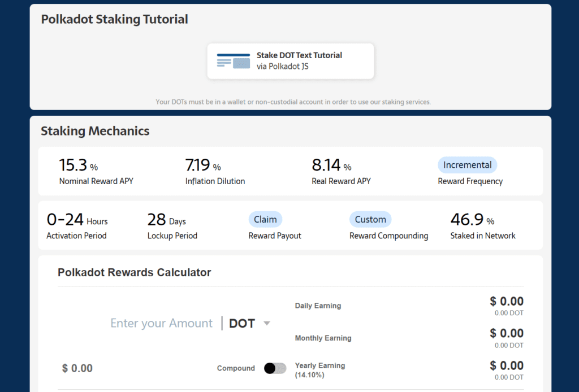579x392 pixels.
Task: Click the Polkadot Rewards Calculator heading
Action: pos(134,272)
